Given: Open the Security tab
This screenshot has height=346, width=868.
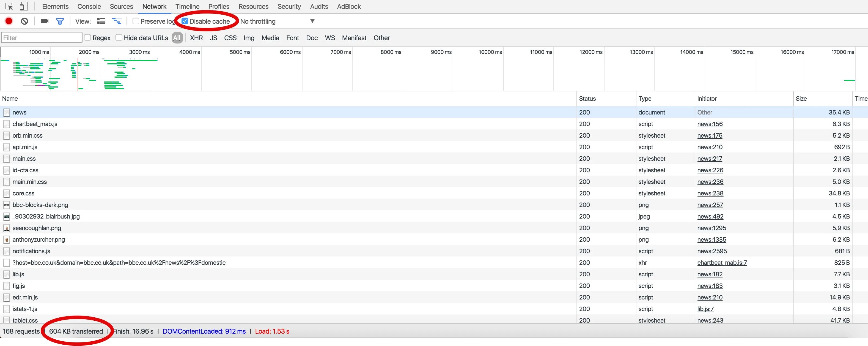Looking at the screenshot, I should pyautogui.click(x=289, y=6).
